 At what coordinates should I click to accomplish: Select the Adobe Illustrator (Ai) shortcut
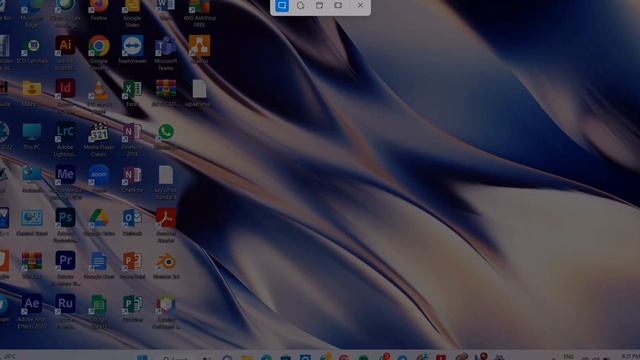click(65, 53)
